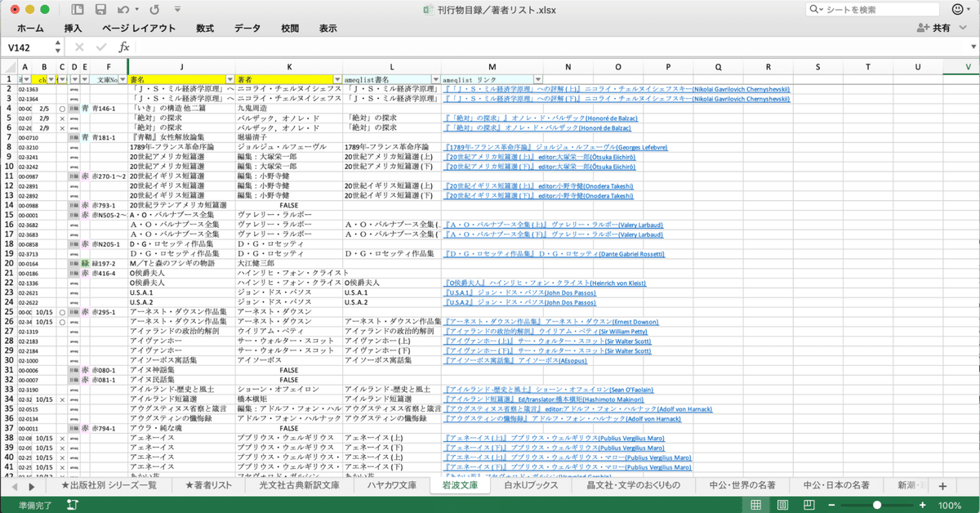Open the Sir William Petty hyperlink

(x=546, y=332)
